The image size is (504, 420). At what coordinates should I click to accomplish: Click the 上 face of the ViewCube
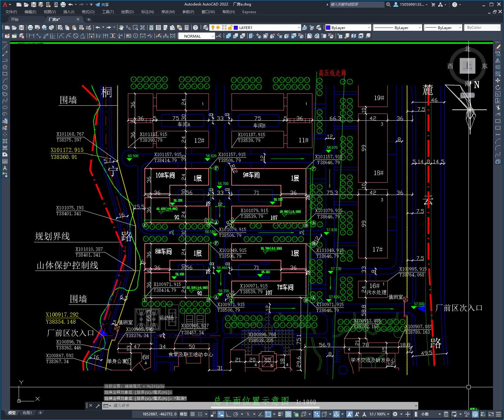467,66
